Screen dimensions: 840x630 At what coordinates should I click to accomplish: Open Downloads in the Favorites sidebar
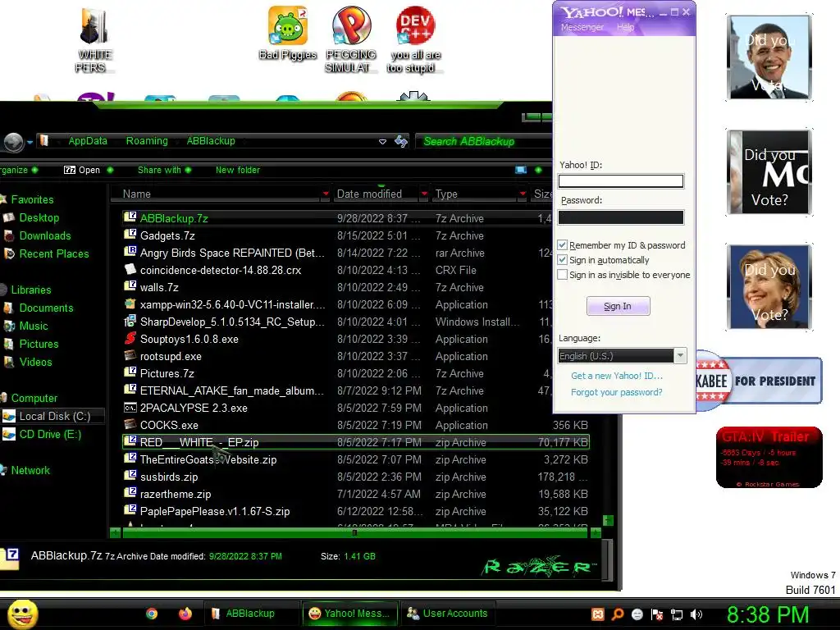tap(44, 235)
